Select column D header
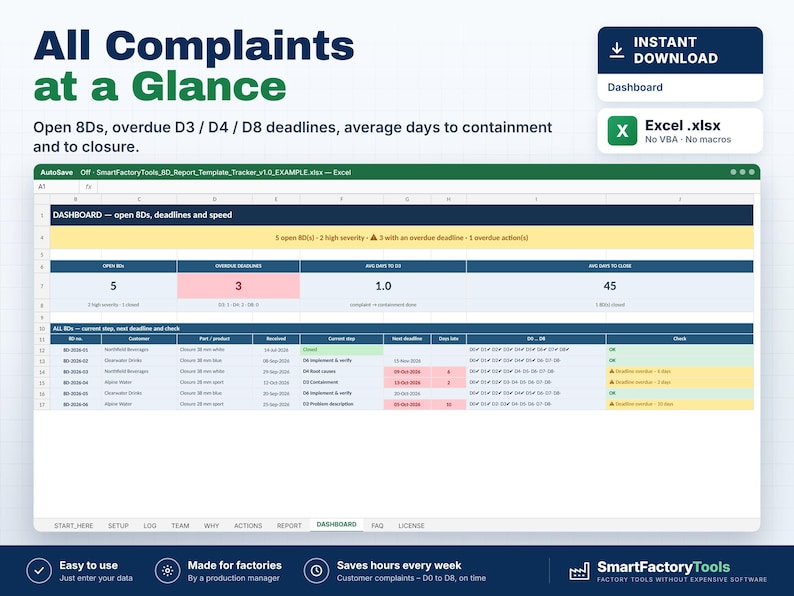This screenshot has width=794, height=596. [x=215, y=200]
